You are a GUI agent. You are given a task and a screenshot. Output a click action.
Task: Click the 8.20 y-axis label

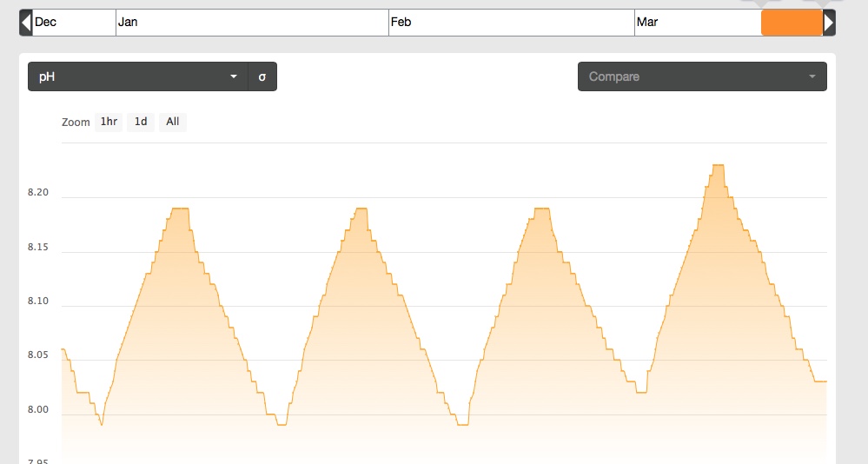(38, 193)
